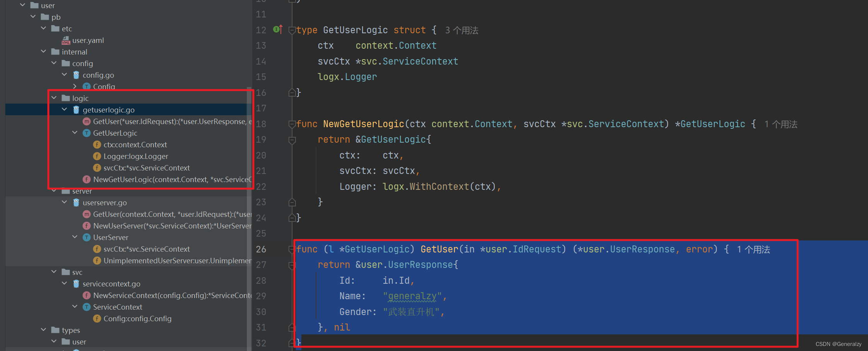Collapse the internal folder

coord(43,51)
